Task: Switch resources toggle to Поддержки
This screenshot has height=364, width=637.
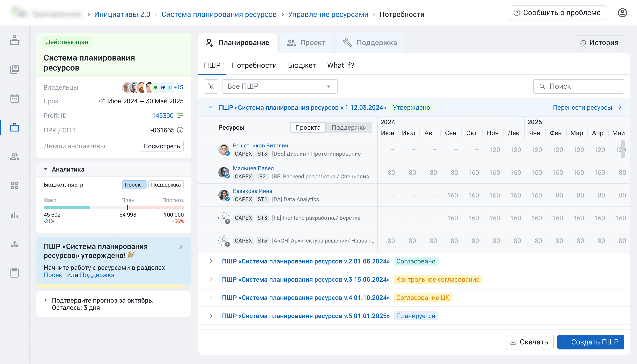Action: point(349,127)
